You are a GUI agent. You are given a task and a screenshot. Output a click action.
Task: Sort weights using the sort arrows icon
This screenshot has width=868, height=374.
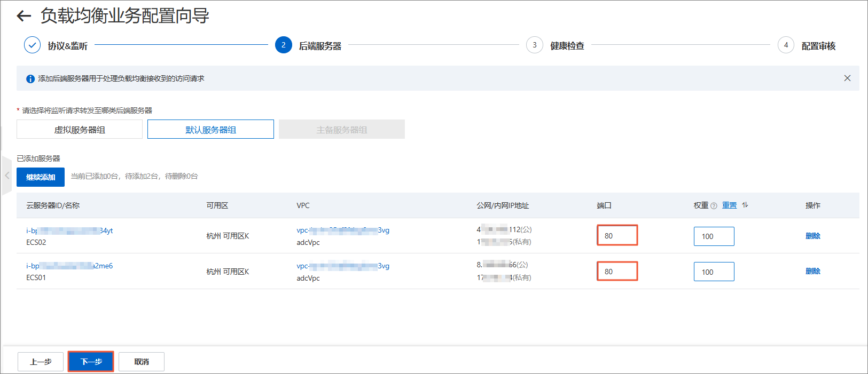pos(745,205)
